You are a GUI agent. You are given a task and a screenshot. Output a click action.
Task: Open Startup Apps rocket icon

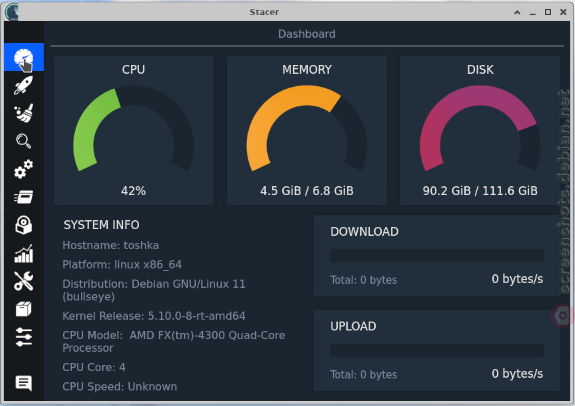click(x=24, y=85)
